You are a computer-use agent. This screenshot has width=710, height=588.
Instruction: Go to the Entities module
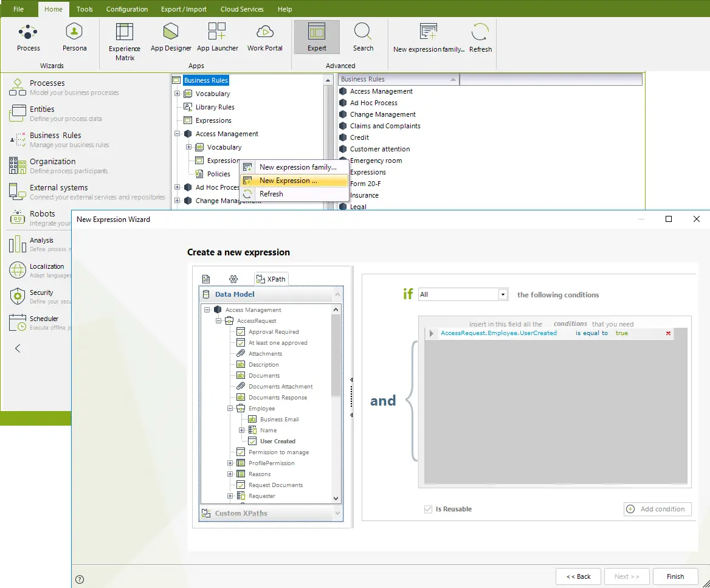[x=55, y=113]
